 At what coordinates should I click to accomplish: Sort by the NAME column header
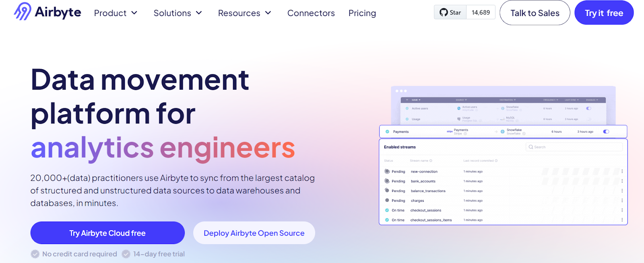(x=416, y=100)
